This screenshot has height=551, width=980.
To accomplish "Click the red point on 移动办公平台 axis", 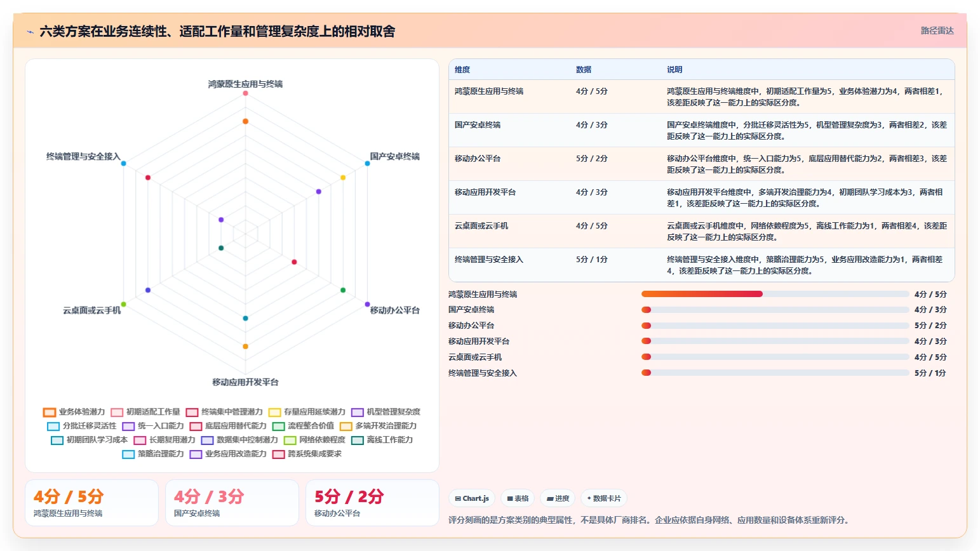I will coord(294,262).
